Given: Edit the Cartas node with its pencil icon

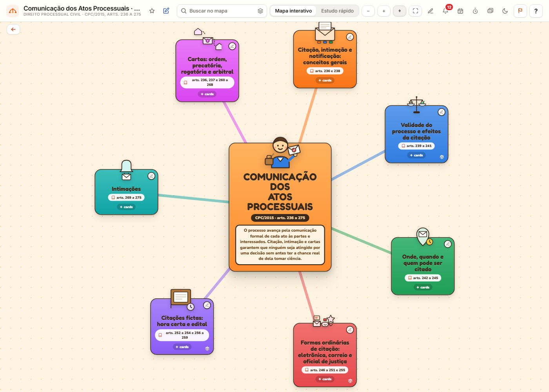Looking at the screenshot, I should click(232, 46).
